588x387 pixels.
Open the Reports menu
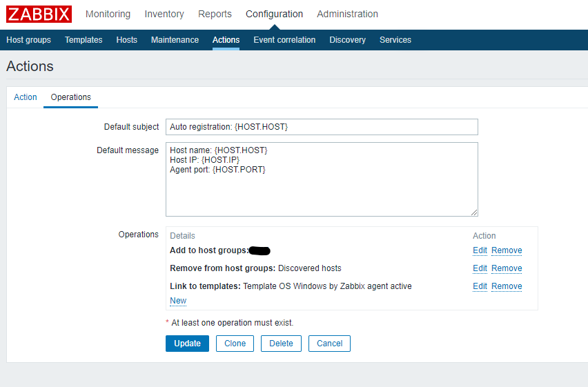coord(215,14)
